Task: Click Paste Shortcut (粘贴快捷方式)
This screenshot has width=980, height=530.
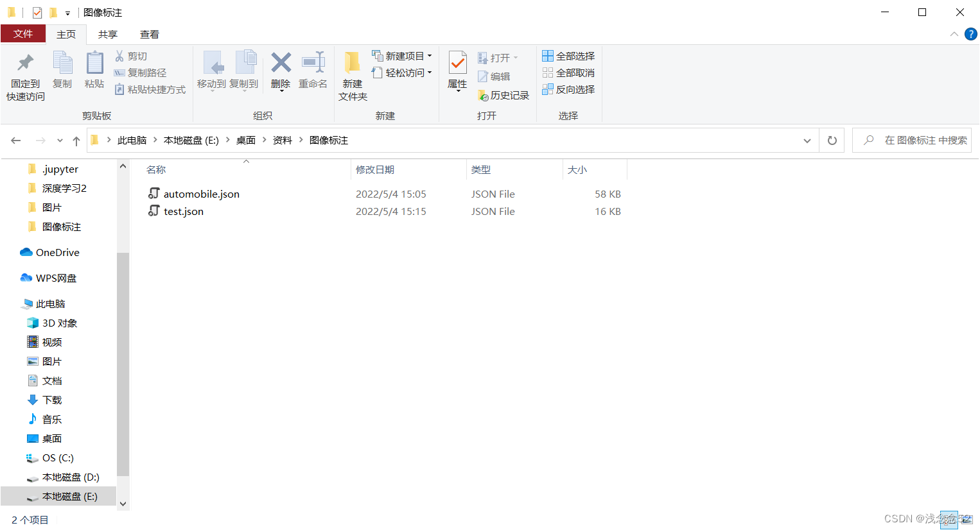Action: click(x=150, y=89)
